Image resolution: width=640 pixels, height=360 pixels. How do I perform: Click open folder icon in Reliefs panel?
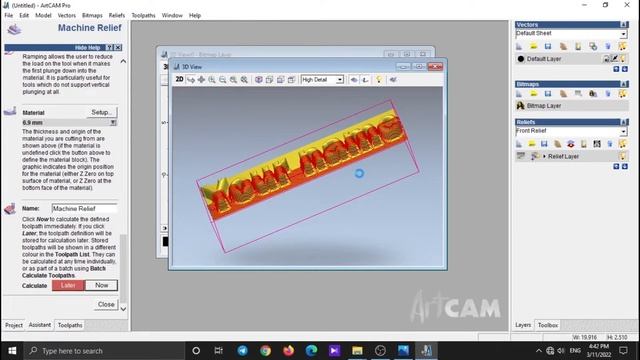click(531, 144)
